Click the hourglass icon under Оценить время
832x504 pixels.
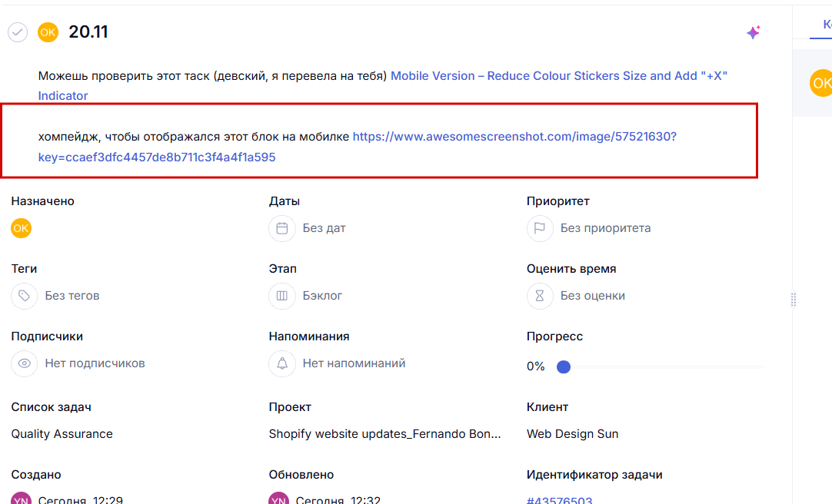pyautogui.click(x=540, y=296)
